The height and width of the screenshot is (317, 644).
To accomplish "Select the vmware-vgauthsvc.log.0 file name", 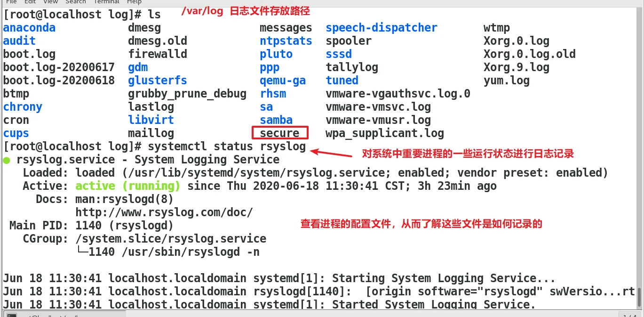I will [398, 94].
